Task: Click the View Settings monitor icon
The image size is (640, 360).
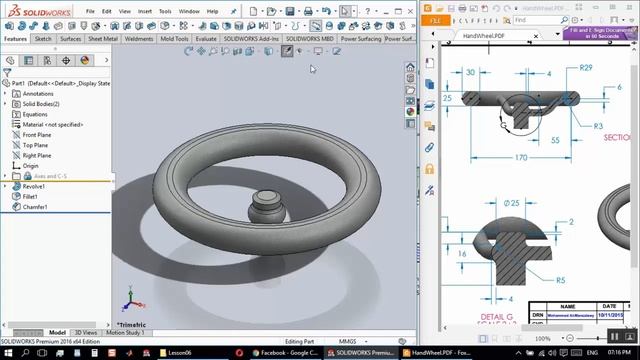Action: coord(318,51)
